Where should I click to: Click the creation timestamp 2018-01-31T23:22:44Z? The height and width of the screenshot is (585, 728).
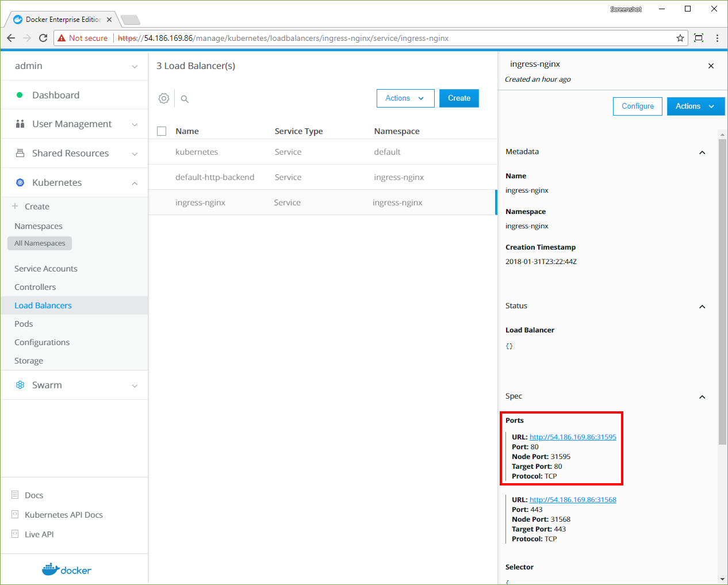(541, 262)
